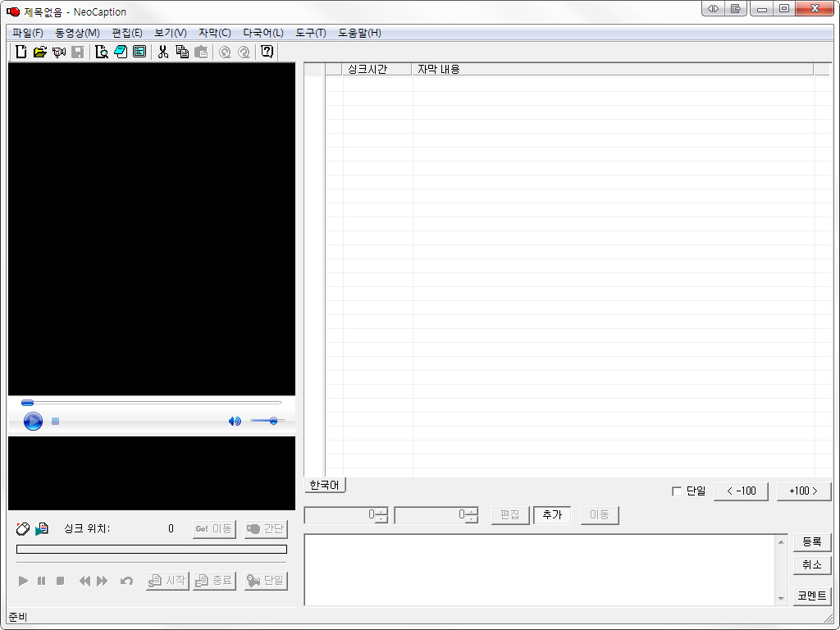The image size is (840, 630).
Task: Increase the second sync time spinner
Action: 472,512
